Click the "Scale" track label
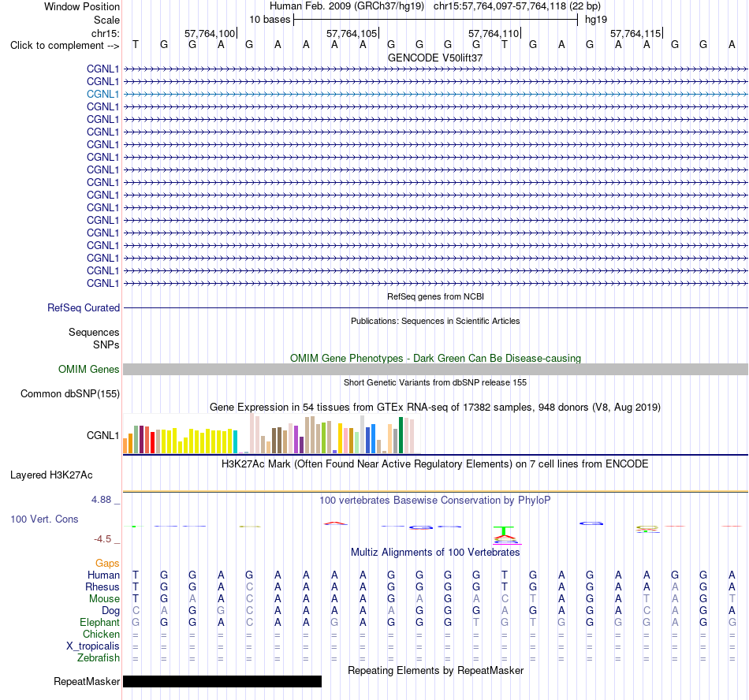This screenshot has width=749, height=700. [106, 20]
